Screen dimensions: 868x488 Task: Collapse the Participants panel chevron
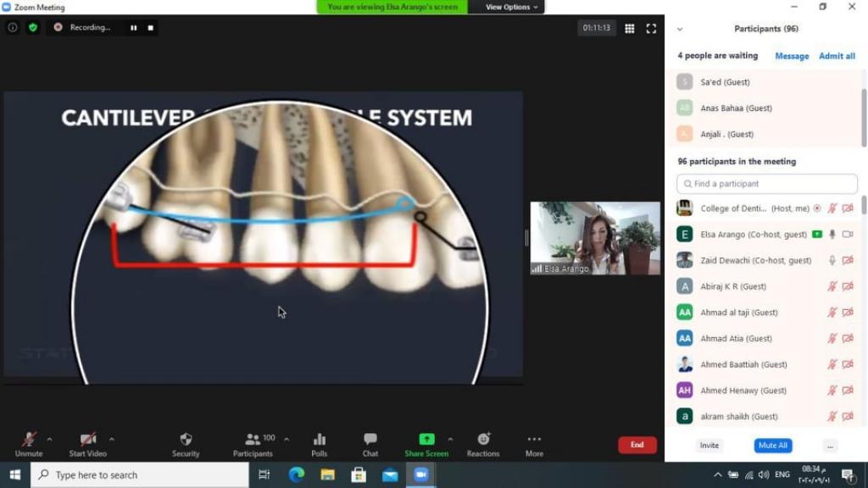[x=680, y=29]
